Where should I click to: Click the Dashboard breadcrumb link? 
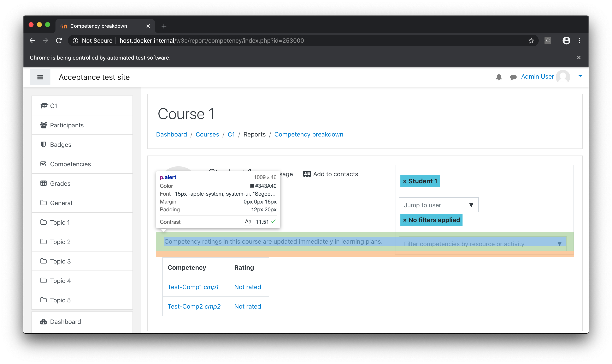click(171, 134)
